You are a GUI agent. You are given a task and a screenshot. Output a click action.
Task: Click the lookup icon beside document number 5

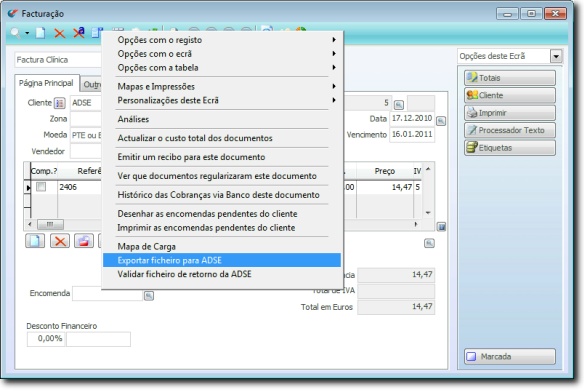click(399, 105)
